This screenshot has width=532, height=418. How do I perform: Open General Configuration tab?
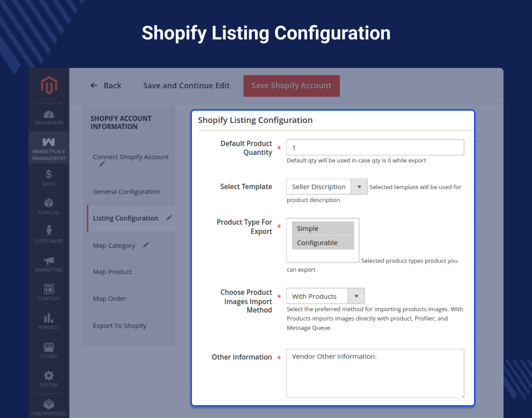[126, 192]
